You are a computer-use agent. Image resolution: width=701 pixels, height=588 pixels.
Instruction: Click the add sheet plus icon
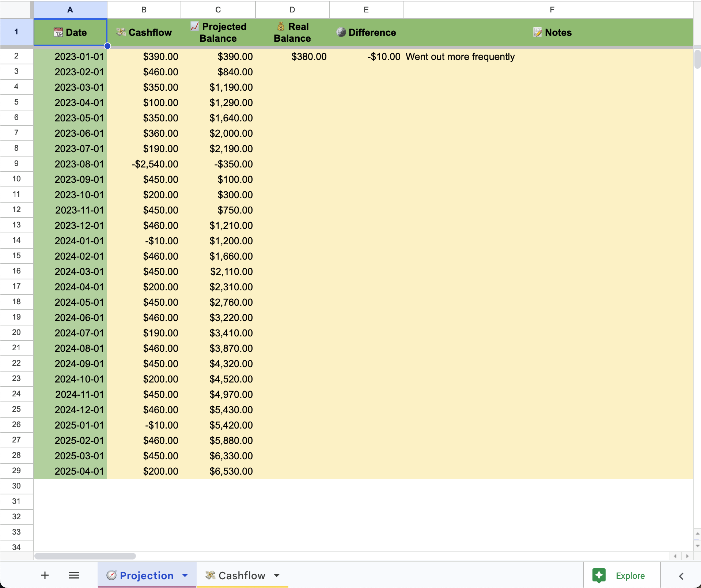[45, 575]
